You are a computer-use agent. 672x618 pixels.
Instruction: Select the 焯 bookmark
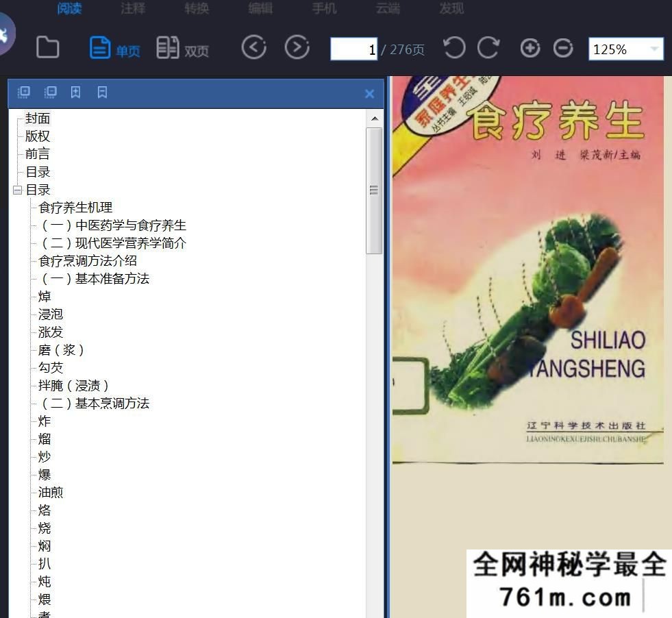point(45,297)
